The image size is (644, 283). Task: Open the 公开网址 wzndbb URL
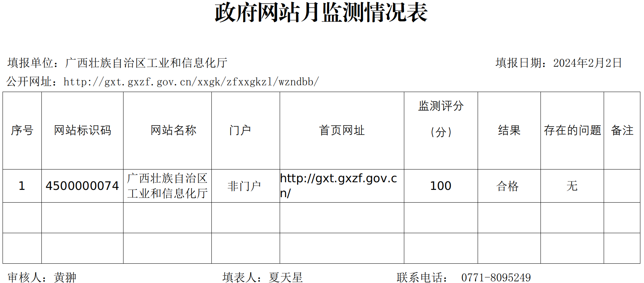(191, 82)
